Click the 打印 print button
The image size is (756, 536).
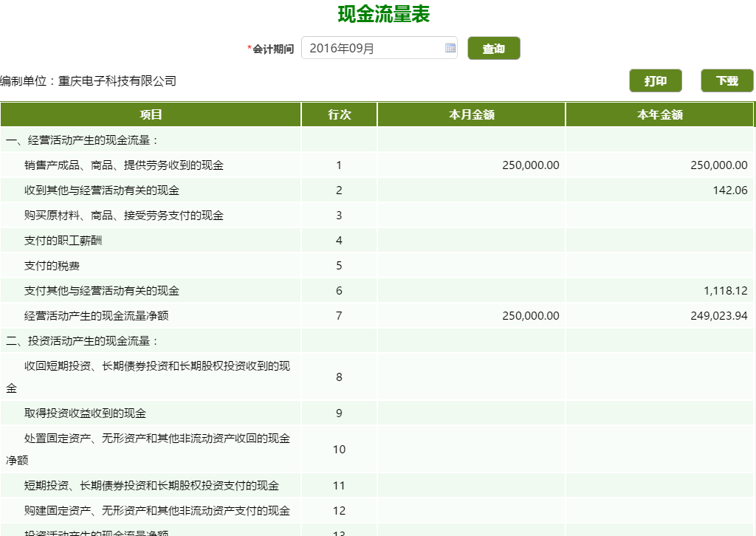(x=656, y=80)
